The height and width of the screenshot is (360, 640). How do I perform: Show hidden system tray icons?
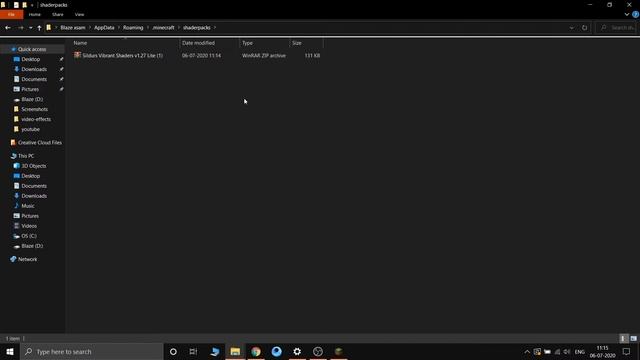pyautogui.click(x=527, y=352)
